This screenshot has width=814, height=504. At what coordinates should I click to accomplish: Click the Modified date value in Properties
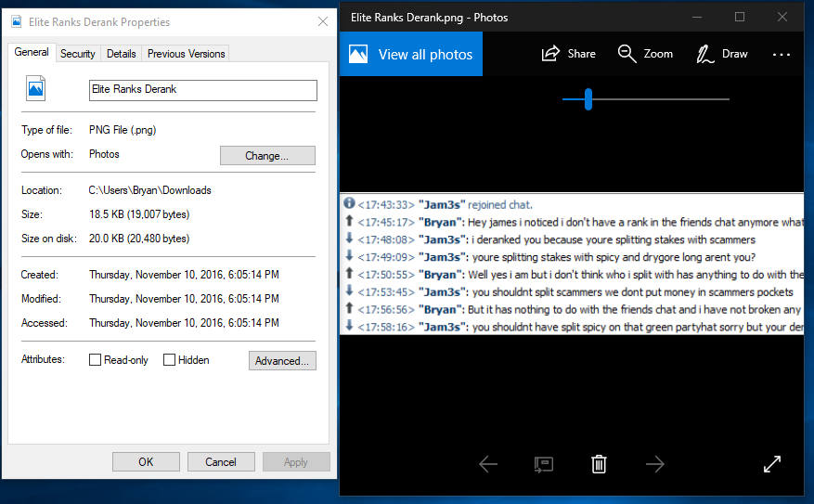(184, 299)
